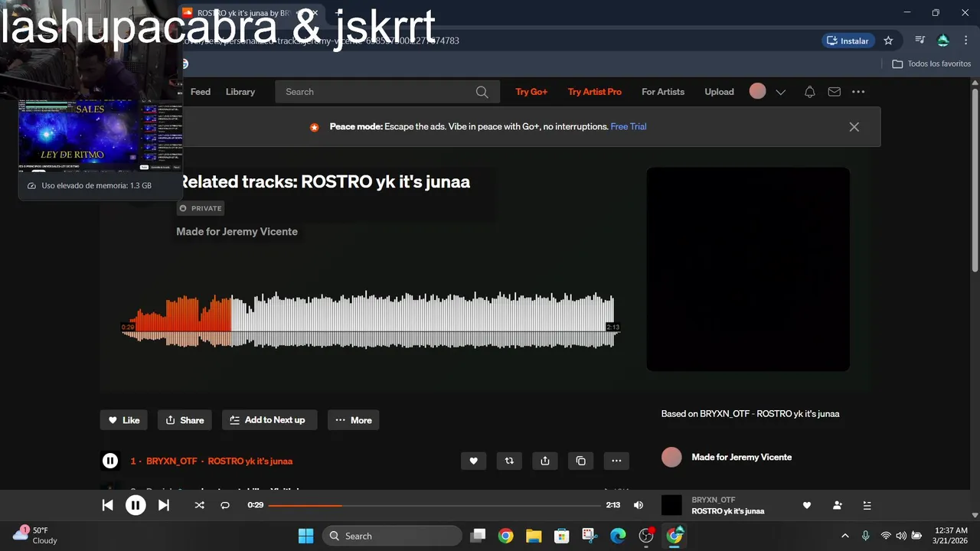This screenshot has width=980, height=551.
Task: Click BRYXN_OTF artist name in player bar
Action: point(714,500)
